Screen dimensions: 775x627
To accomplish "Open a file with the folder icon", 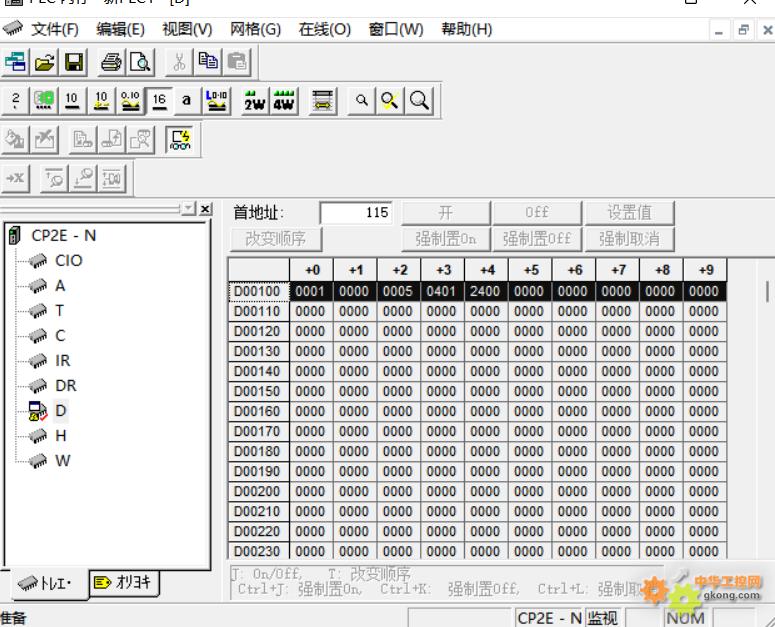I will coord(44,62).
